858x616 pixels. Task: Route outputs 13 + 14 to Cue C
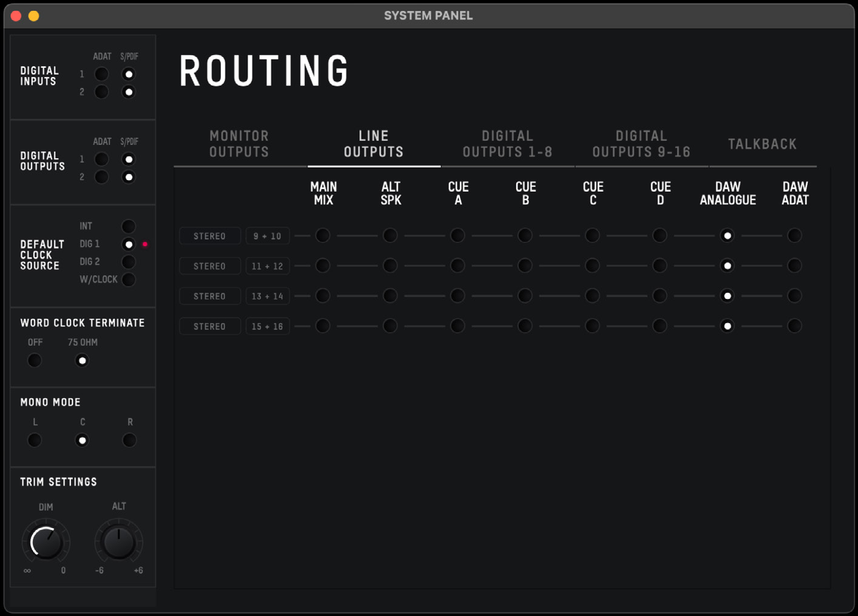[592, 296]
